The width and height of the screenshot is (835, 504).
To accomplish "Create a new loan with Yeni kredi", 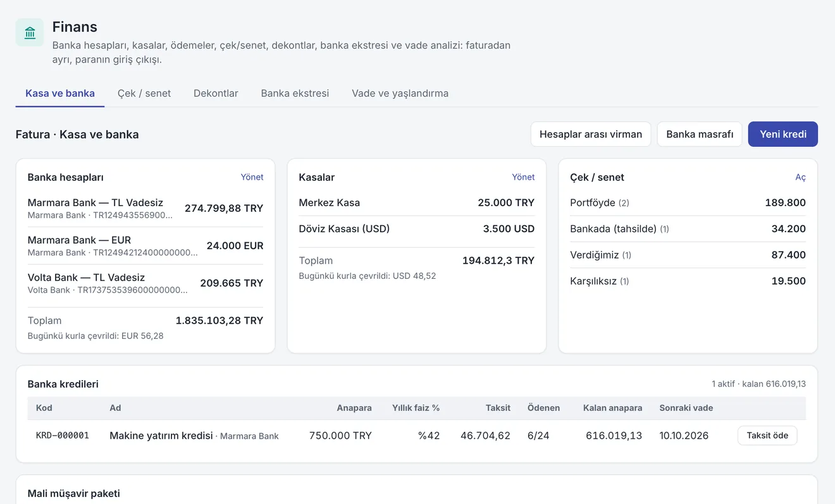I will click(x=783, y=134).
